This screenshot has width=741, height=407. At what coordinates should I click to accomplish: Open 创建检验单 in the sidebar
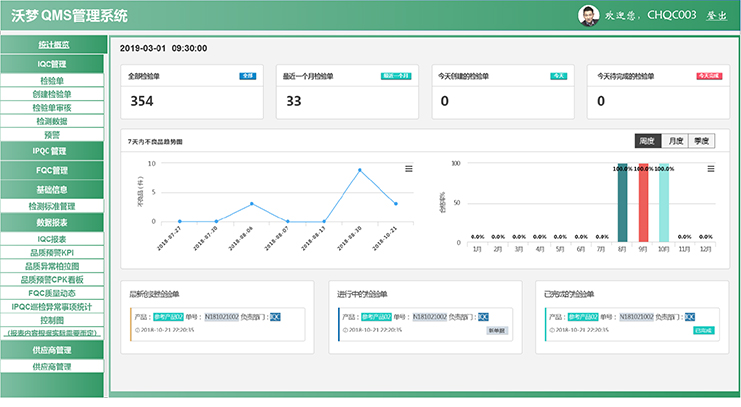[52, 94]
